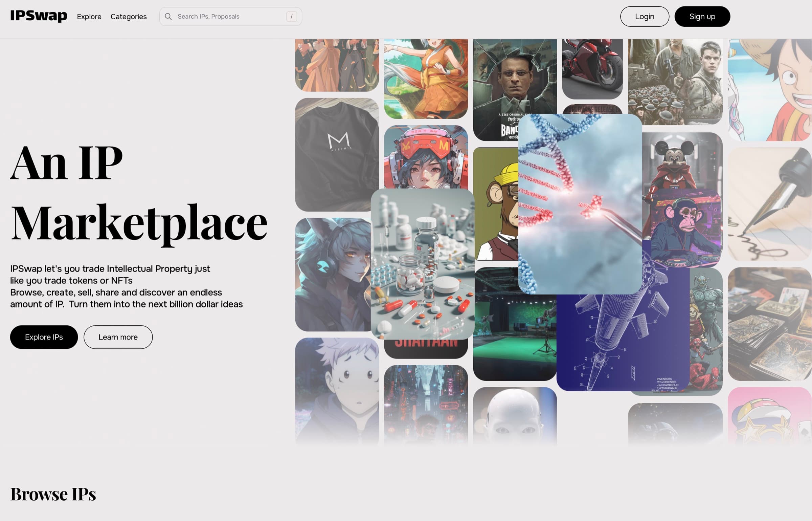
Task: Click the slash shortcut key badge
Action: [x=291, y=16]
